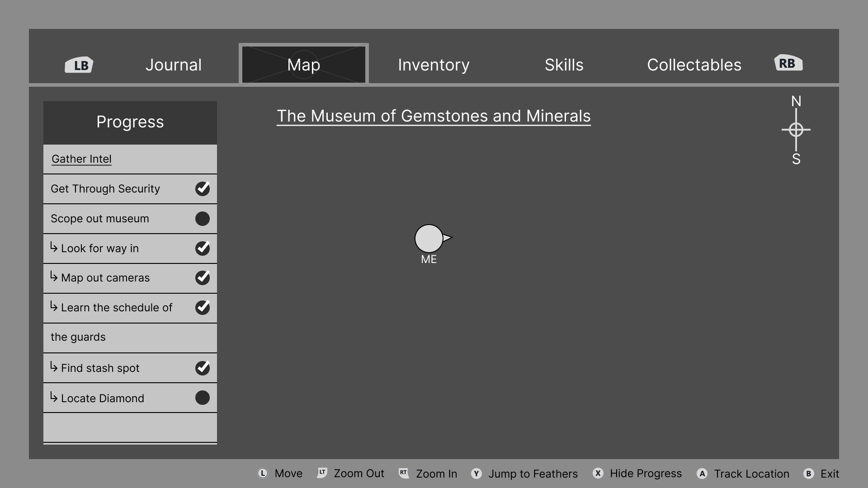The height and width of the screenshot is (488, 868).
Task: Click the X button Hide Progress icon
Action: [598, 473]
